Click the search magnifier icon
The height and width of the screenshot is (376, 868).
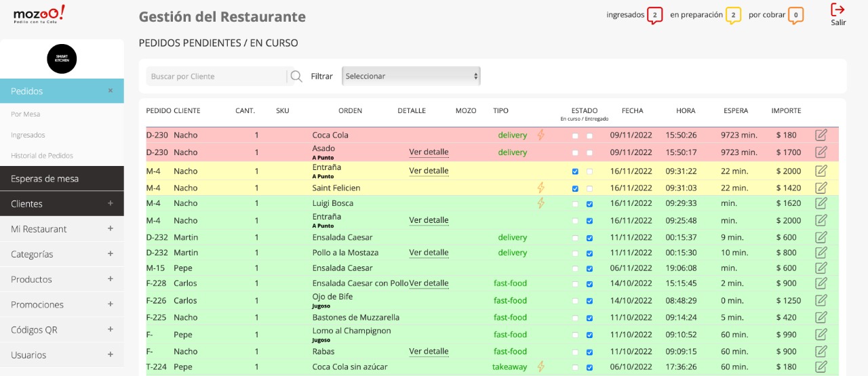click(296, 77)
